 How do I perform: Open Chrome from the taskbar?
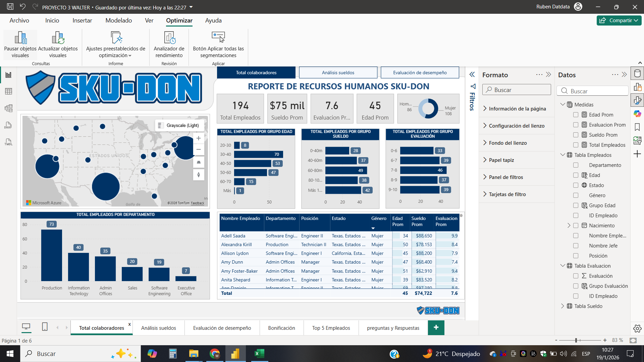[x=214, y=354]
